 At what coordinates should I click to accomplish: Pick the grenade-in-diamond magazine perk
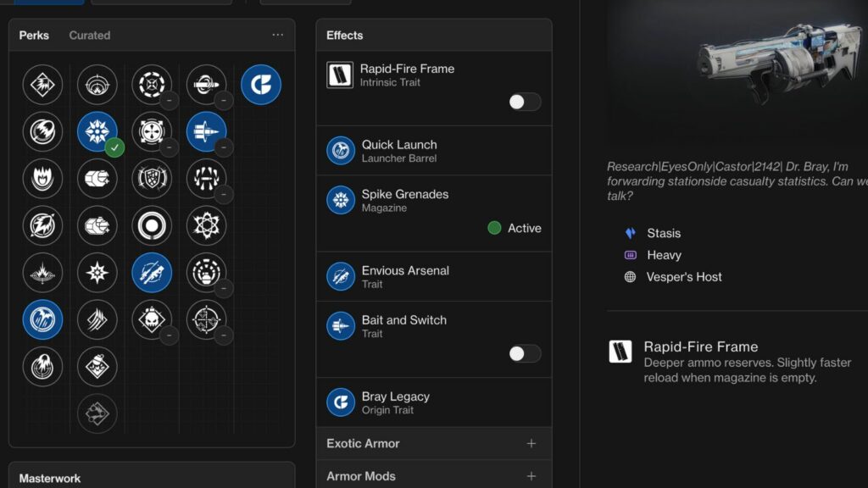(x=97, y=366)
